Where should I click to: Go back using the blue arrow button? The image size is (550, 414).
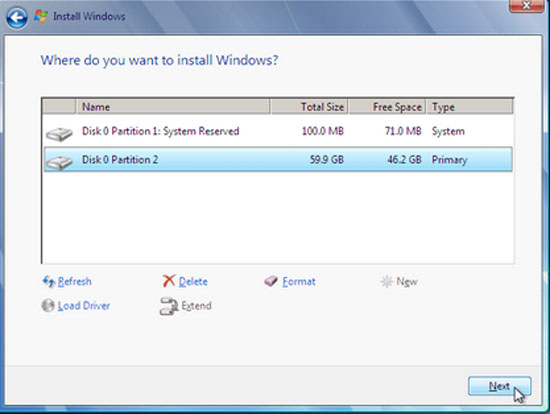tap(16, 18)
